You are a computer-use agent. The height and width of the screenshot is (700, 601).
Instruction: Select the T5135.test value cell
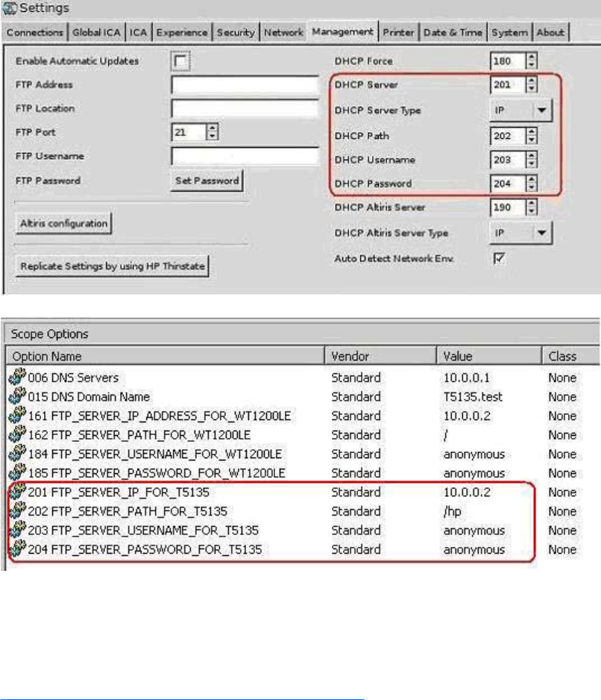[473, 397]
